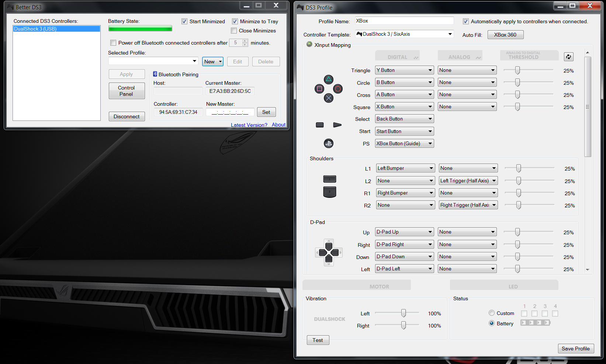The width and height of the screenshot is (606, 364).
Task: Enable the Close Minimizes checkbox
Action: tap(234, 31)
